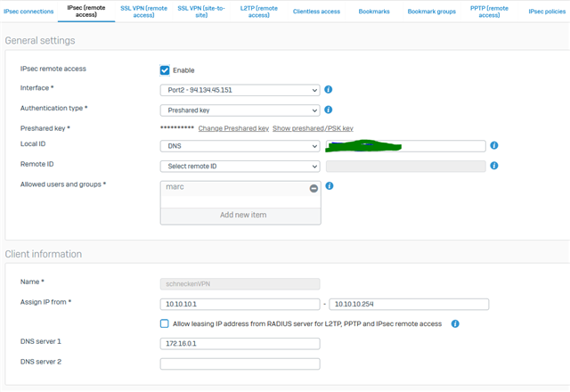
Task: Click info icon beside Authentication type
Action: point(328,110)
